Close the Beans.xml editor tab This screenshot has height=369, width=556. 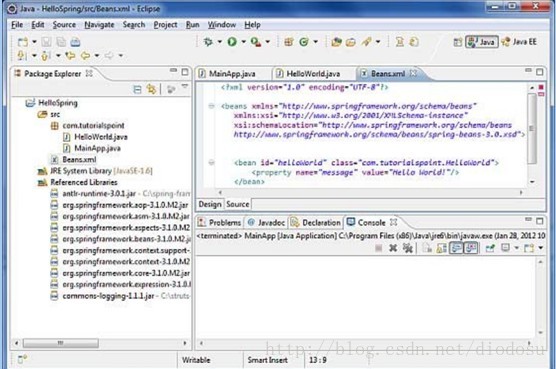[x=413, y=73]
